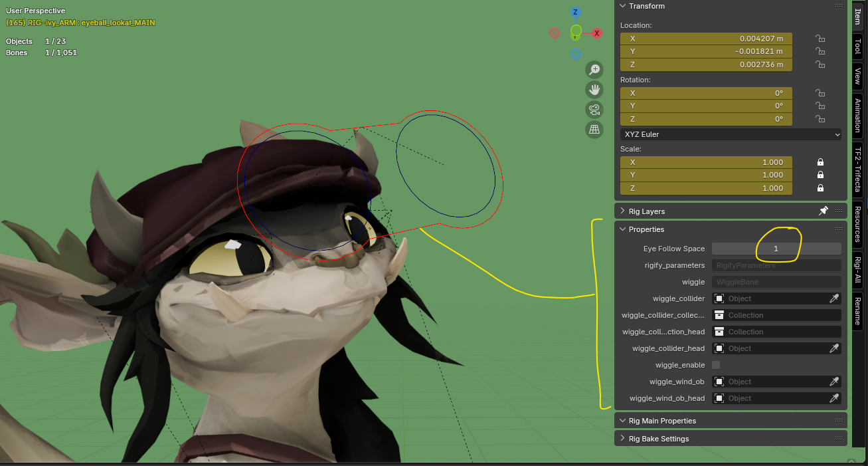This screenshot has height=466, width=868.
Task: Click drag-handle dots of Rig Bake Settings
Action: click(838, 439)
